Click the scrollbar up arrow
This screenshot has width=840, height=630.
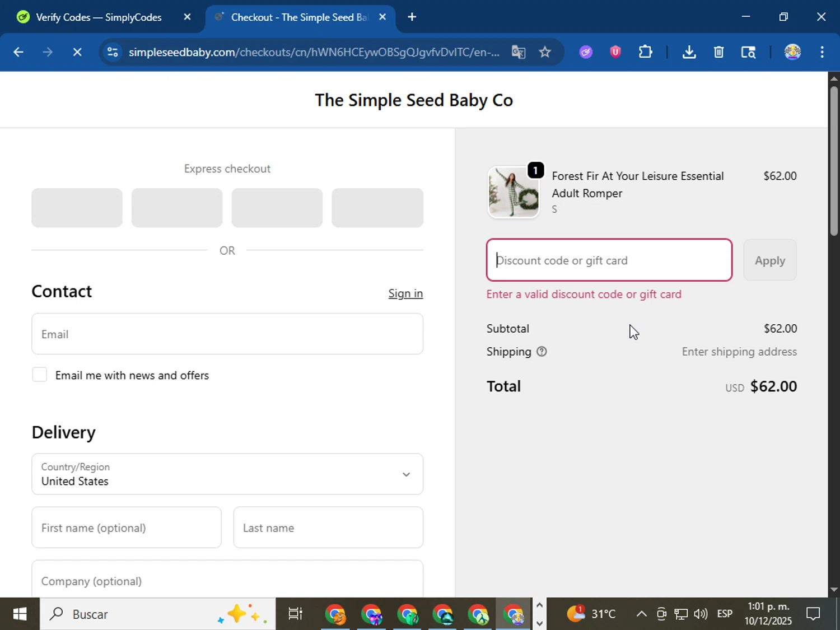point(834,78)
